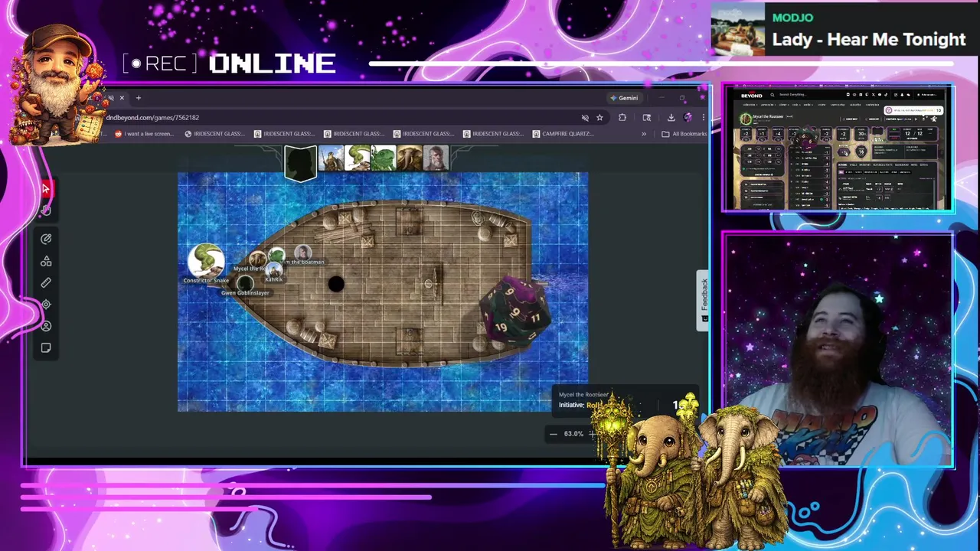Open the media control toolbar icon

pyautogui.click(x=647, y=118)
